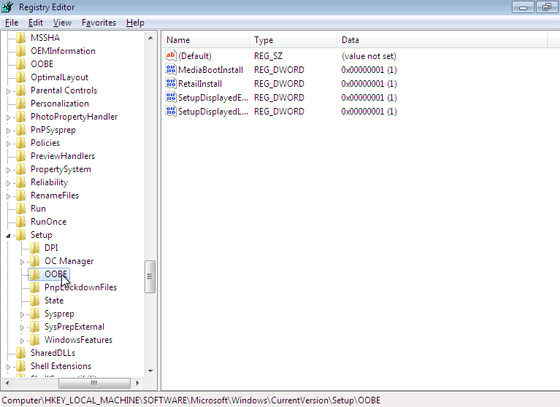Click the State folder icon
Image resolution: width=560 pixels, height=407 pixels.
[x=35, y=301]
